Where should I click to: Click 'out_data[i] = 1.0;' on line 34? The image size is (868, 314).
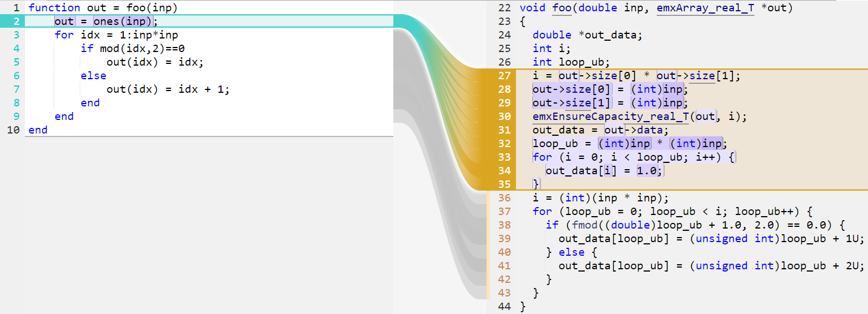[605, 171]
